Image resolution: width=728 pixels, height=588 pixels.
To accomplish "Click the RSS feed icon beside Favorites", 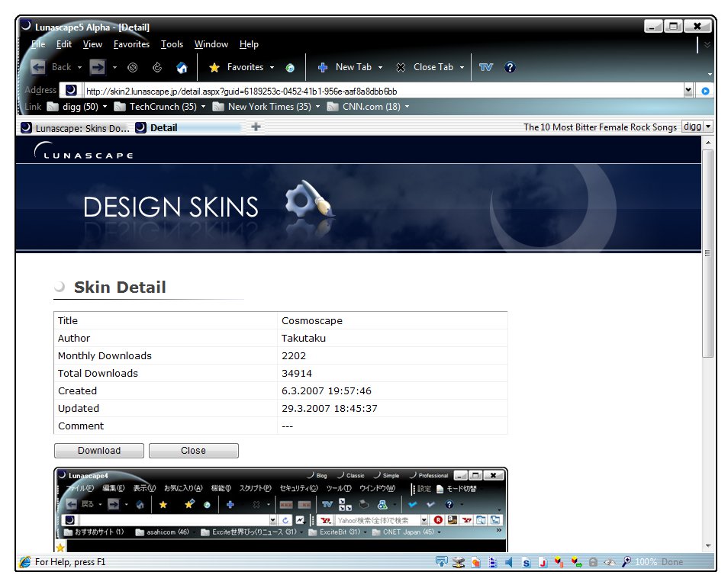I will coord(290,68).
